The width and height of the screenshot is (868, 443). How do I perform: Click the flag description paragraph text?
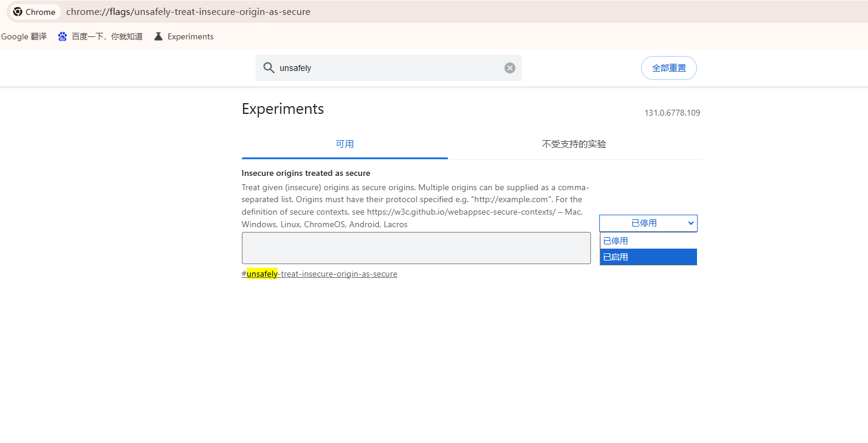[415, 206]
